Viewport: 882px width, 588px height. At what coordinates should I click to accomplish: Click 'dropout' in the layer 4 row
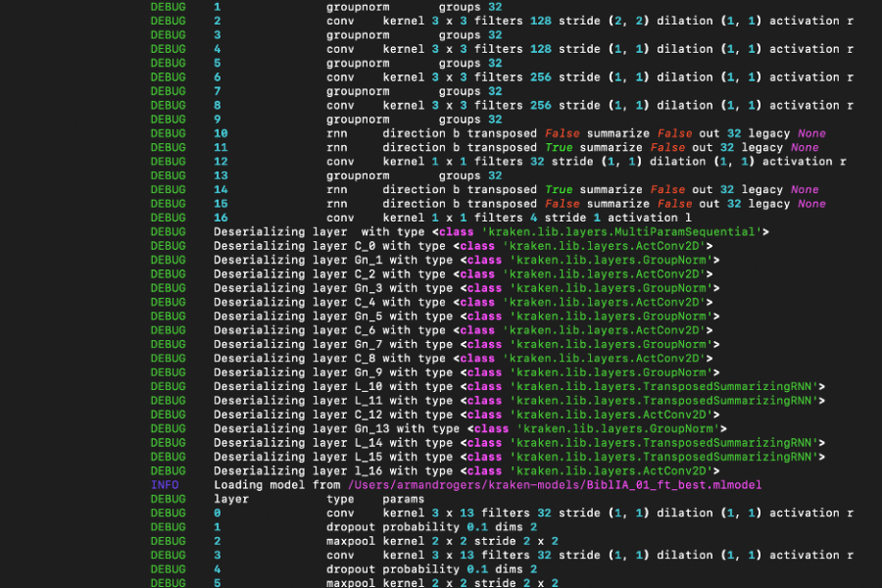[x=351, y=569]
